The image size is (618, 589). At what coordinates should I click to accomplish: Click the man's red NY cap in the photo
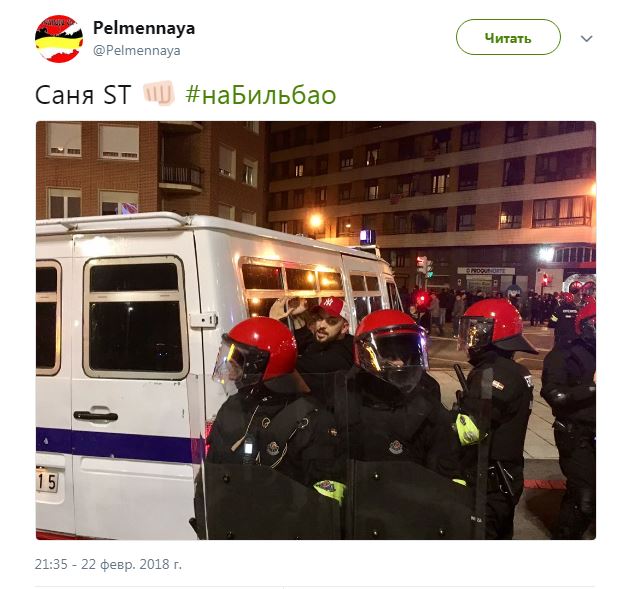(x=332, y=307)
